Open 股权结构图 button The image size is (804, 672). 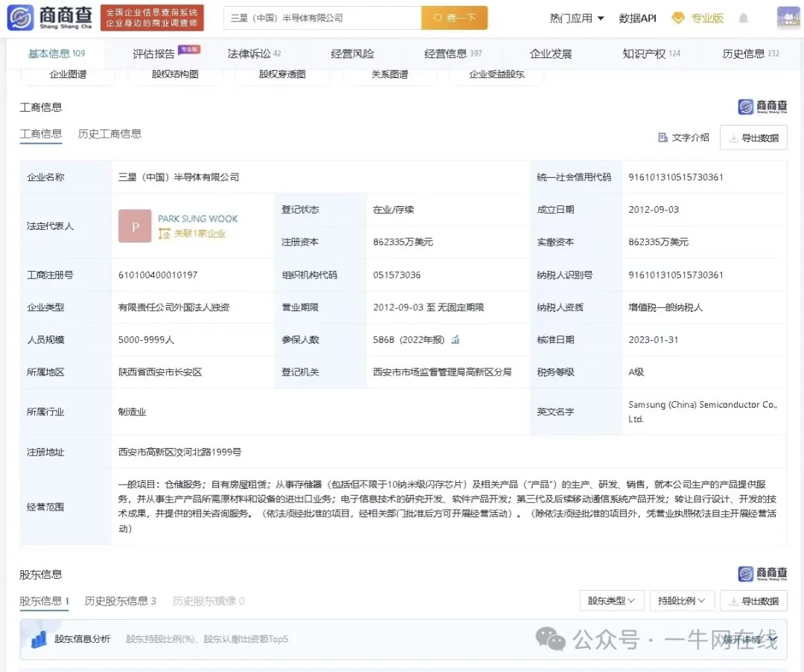point(175,75)
